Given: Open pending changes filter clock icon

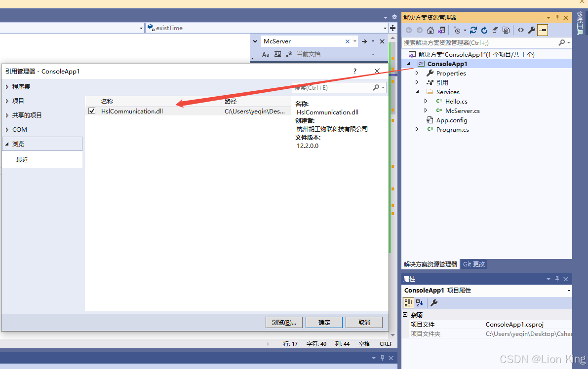Looking at the screenshot, I should tap(457, 30).
